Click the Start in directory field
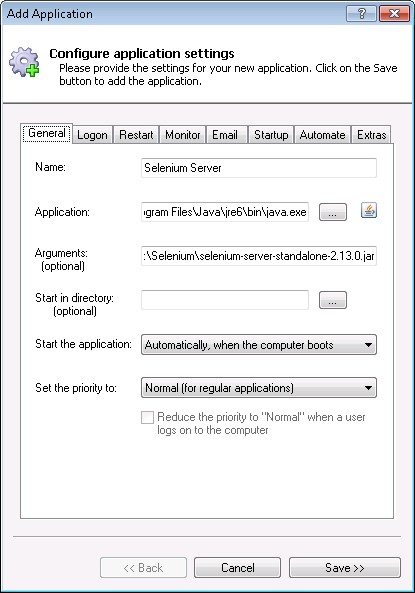The height and width of the screenshot is (593, 415). 225,300
